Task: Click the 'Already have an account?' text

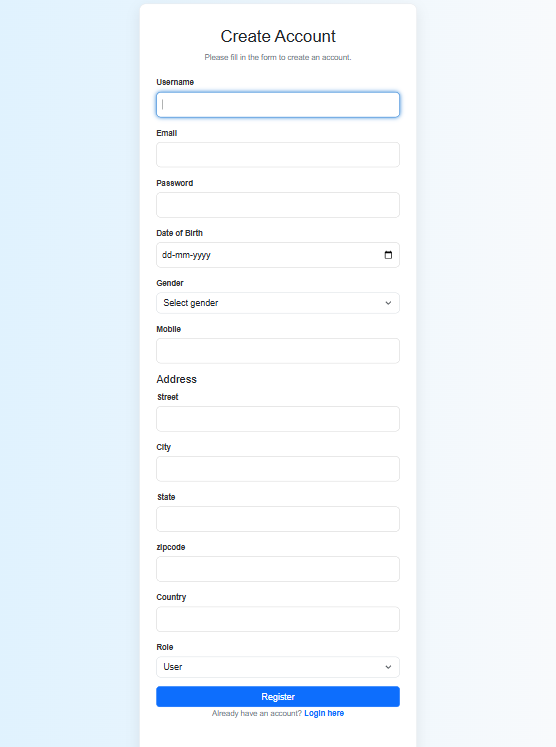Action: click(257, 713)
